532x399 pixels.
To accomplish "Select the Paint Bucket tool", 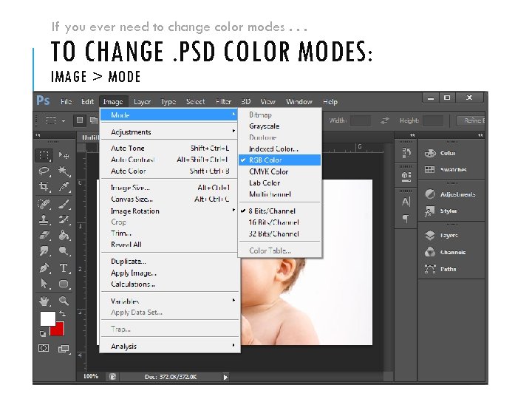I will pos(64,235).
